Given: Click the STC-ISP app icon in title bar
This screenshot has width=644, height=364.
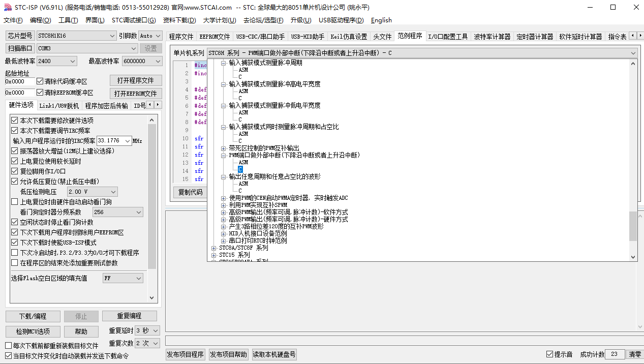Looking at the screenshot, I should tap(7, 7).
